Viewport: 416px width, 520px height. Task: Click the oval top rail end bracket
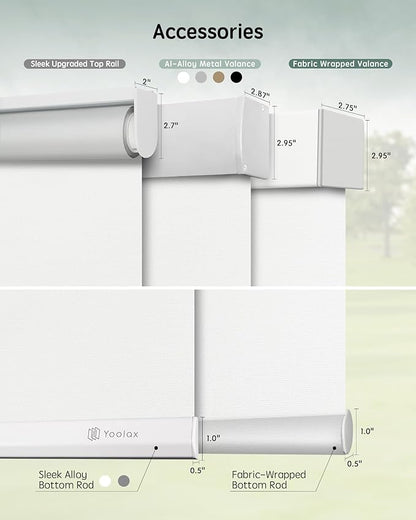147,123
